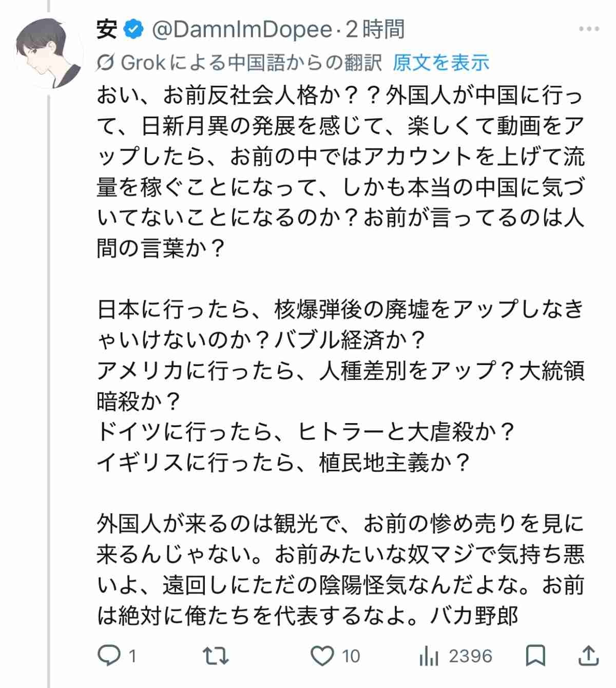Tap the repost arrows icon

215,656
